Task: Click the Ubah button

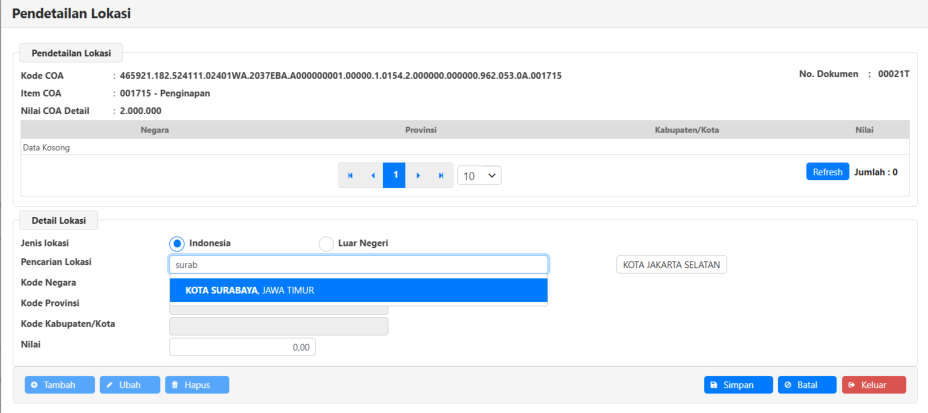Action: [130, 385]
